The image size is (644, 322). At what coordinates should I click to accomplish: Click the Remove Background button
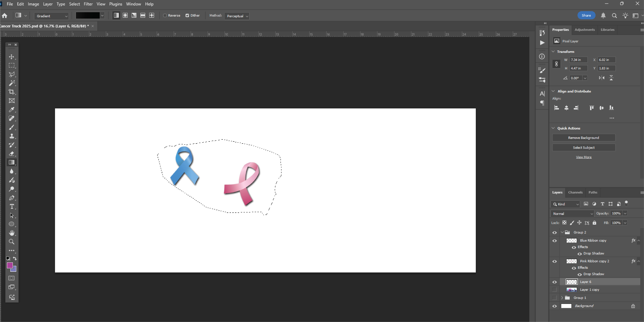(584, 138)
